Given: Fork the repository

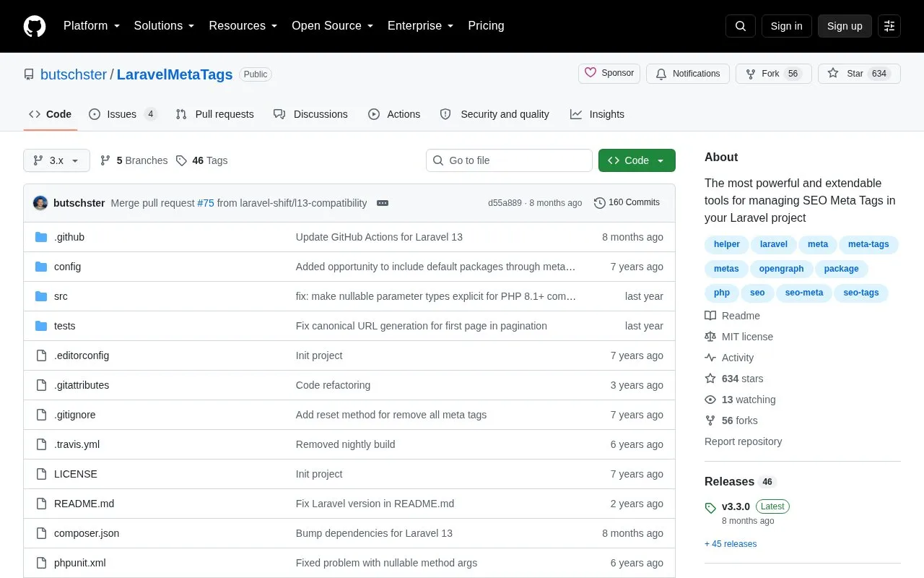Looking at the screenshot, I should (x=773, y=74).
